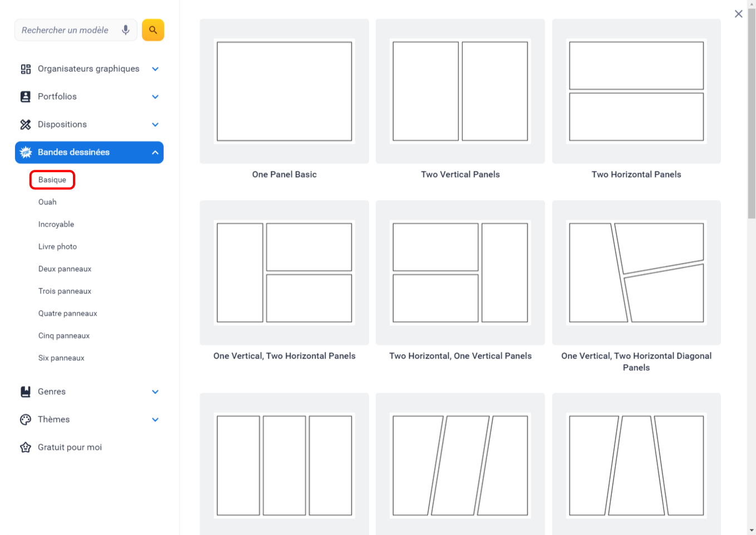Expand the Thèmes section chevron

point(155,420)
